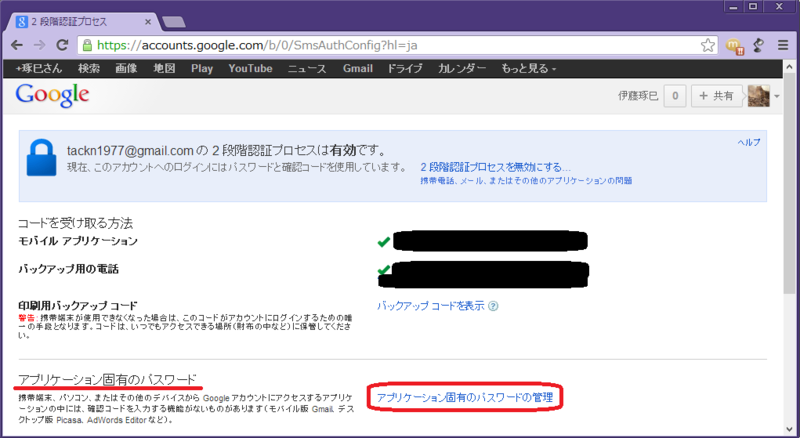Open 携帯電話、メール、またはその他のアプリケーションの問題 link
The image size is (800, 438).
click(526, 180)
